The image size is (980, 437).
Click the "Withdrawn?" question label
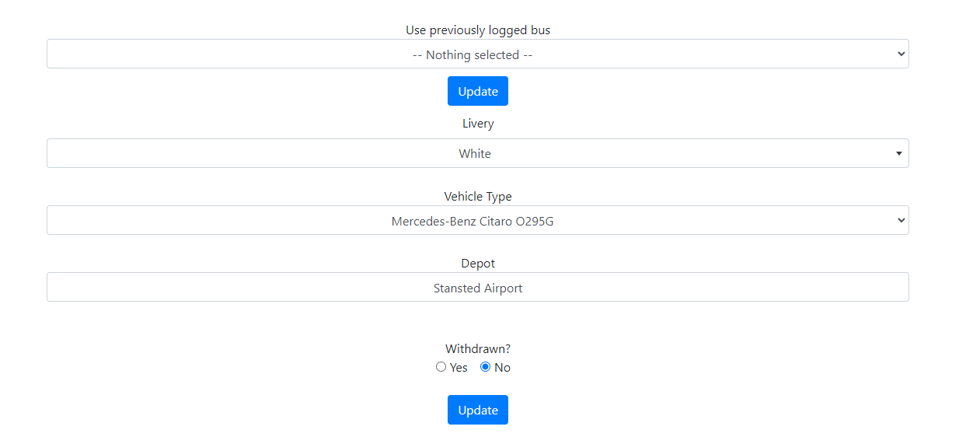coord(477,349)
